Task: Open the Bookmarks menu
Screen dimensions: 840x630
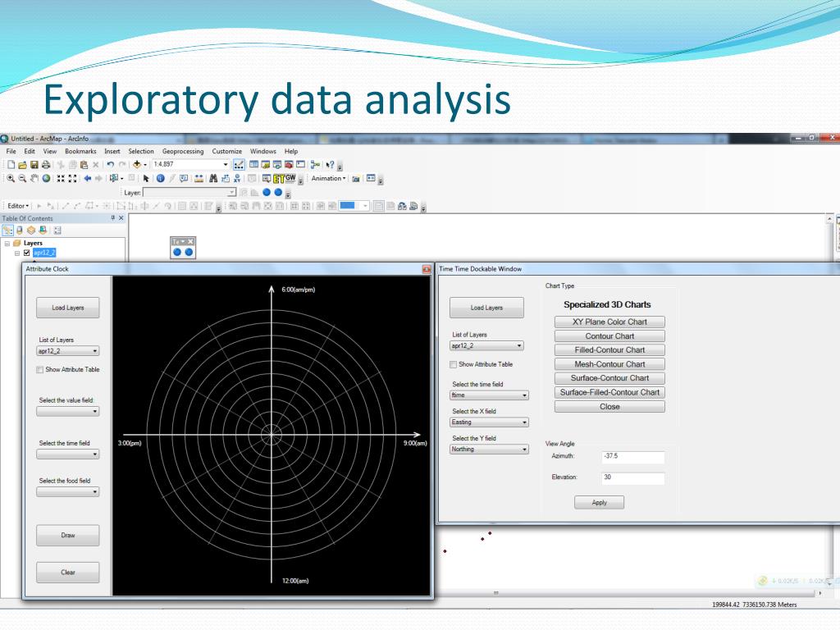Action: [80, 152]
